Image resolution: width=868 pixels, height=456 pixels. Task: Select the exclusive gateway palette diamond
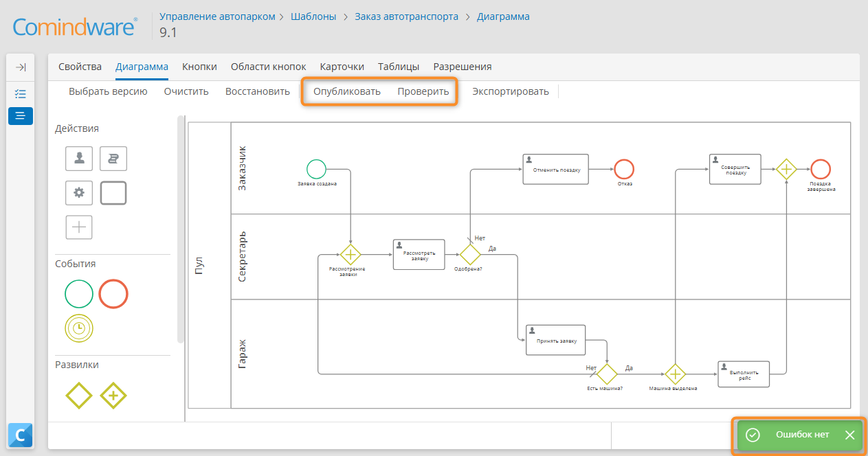tap(79, 396)
